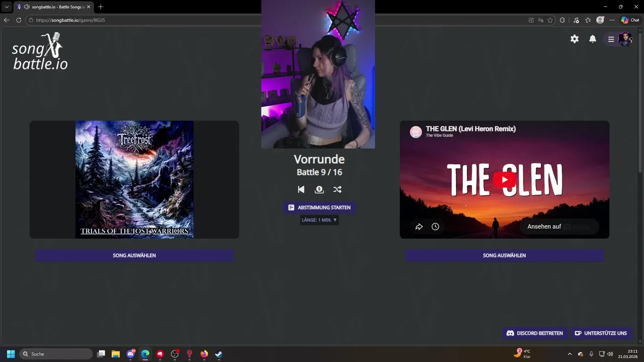Click the Treefrost album cover
This screenshot has height=362, width=644.
point(134,179)
